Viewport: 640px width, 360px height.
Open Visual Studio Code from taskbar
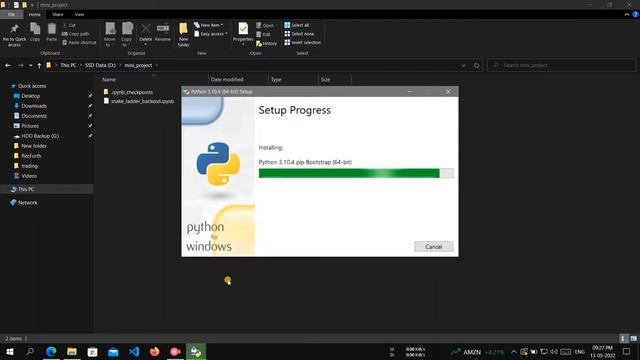(134, 351)
